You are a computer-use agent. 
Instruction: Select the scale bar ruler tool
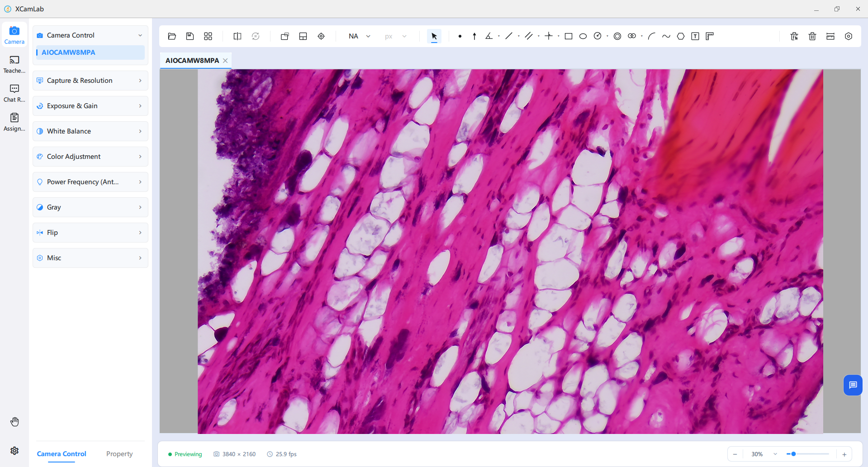click(x=710, y=36)
